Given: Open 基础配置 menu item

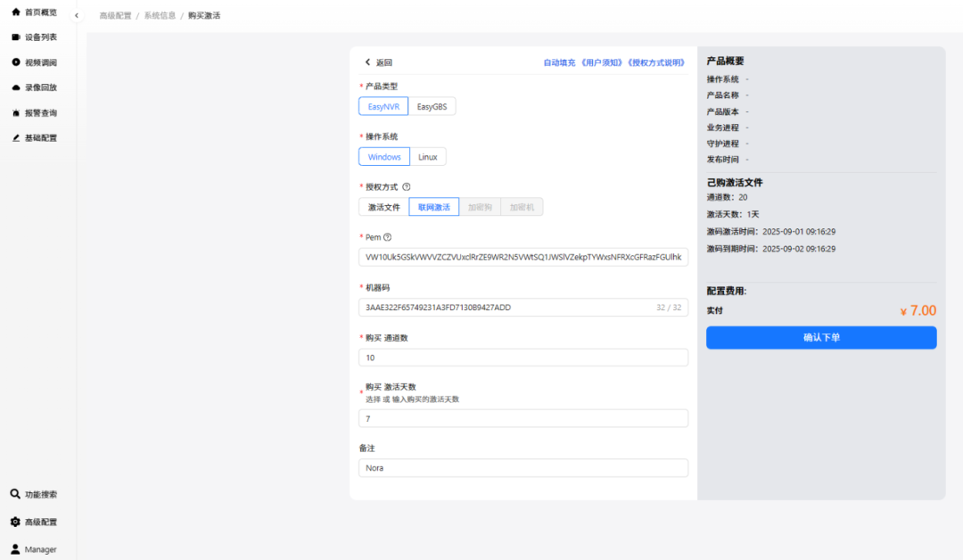Looking at the screenshot, I should click(38, 137).
